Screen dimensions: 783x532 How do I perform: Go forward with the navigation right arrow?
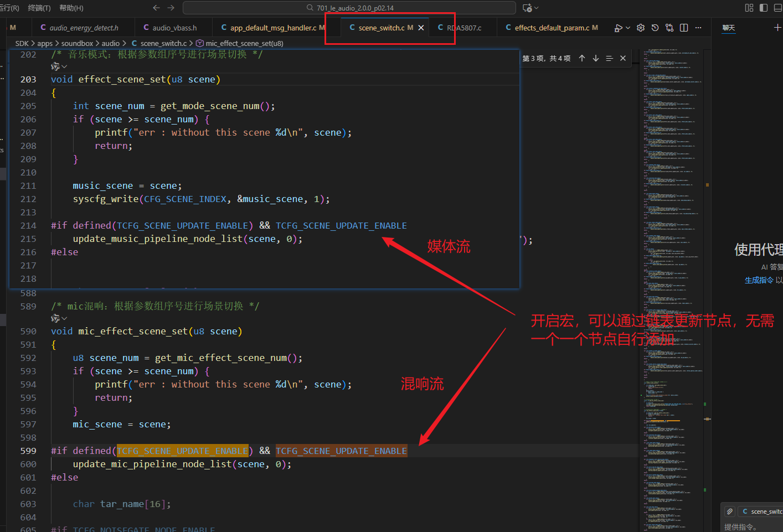point(171,8)
